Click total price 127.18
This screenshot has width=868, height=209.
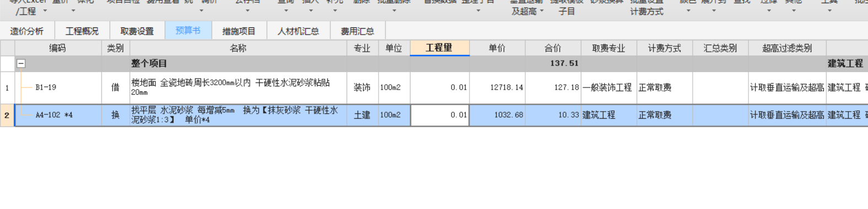553,88
